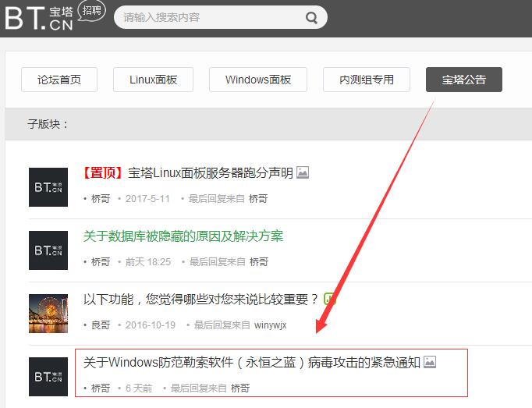Click the image attachment icon beside 跑分声明 post
The image size is (532, 408).
point(303,172)
